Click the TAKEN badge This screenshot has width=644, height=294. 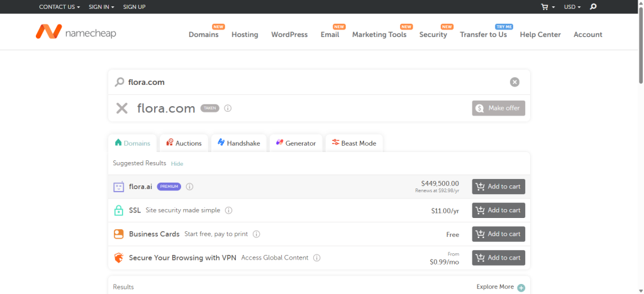(210, 108)
